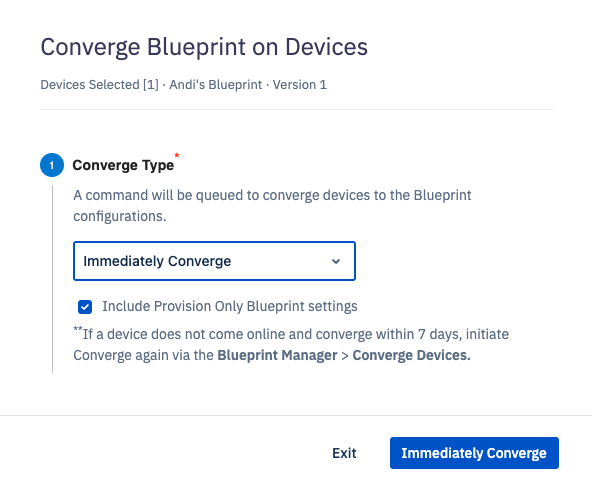Click the 'A command will be queued' description

point(272,206)
